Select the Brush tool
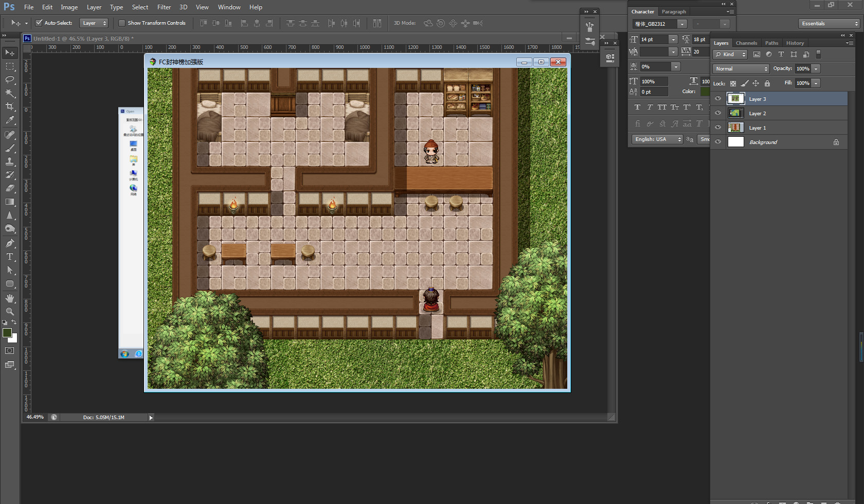Viewport: 864px width, 504px height. click(x=10, y=148)
